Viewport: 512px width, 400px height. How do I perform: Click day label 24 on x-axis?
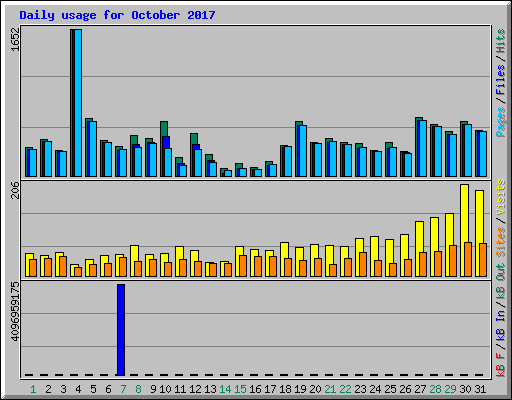coord(375,389)
